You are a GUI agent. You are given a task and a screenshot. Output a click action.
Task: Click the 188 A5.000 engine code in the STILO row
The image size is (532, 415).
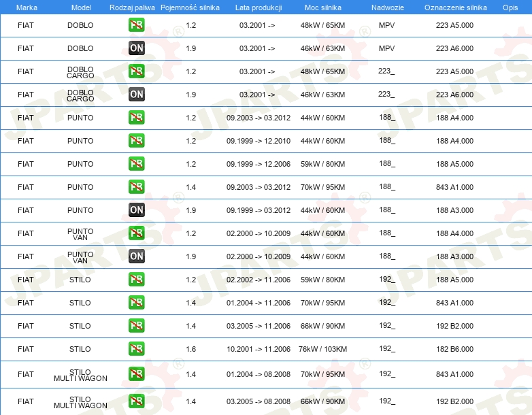[454, 280]
